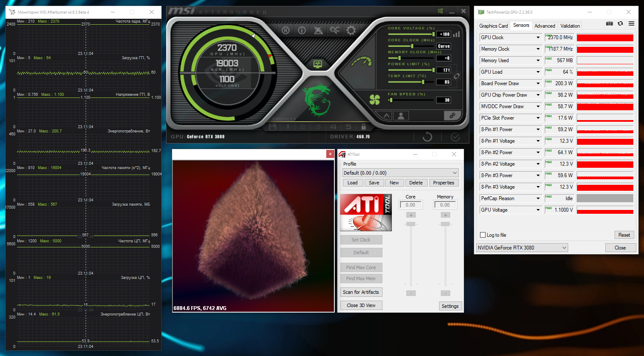Image resolution: width=644 pixels, height=356 pixels.
Task: Select the Sensors tab in GPU-Z
Action: [x=521, y=26]
